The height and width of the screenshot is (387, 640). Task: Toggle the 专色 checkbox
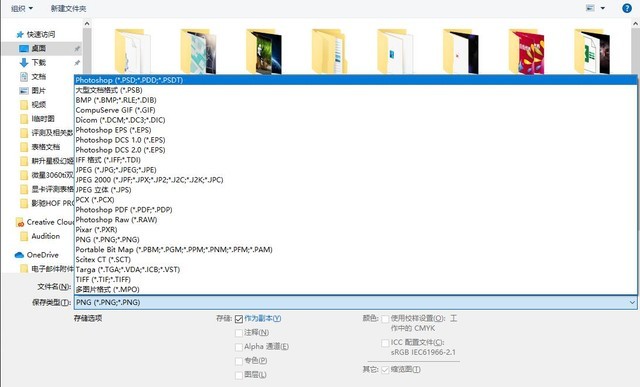click(239, 361)
